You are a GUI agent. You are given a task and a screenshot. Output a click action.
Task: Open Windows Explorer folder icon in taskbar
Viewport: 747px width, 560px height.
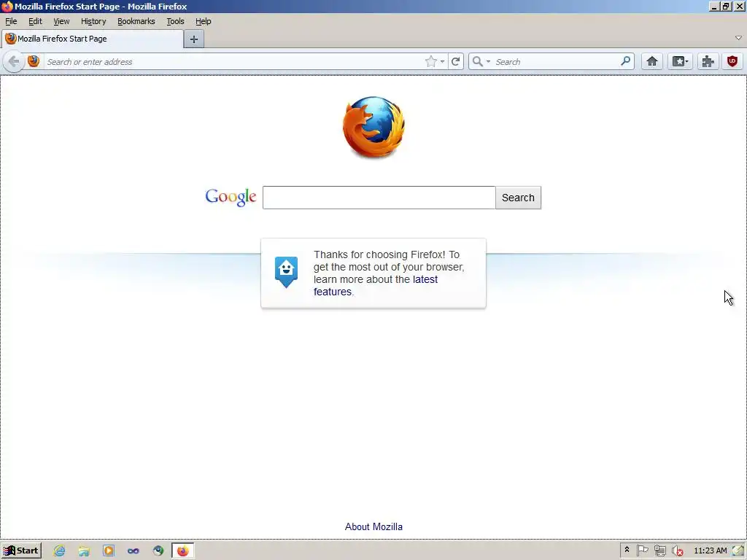(x=84, y=551)
